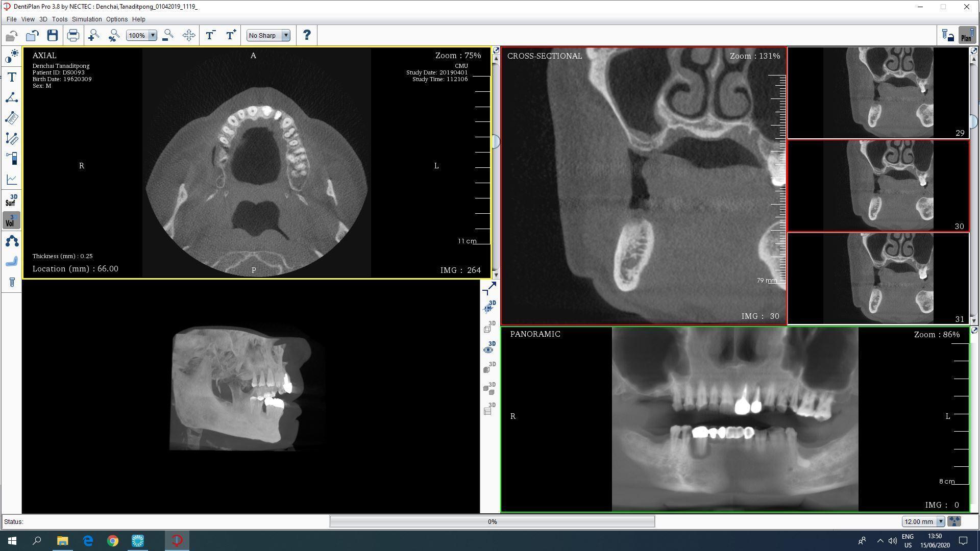Image resolution: width=980 pixels, height=551 pixels.
Task: Select the brightness/contrast tool
Action: click(x=12, y=56)
